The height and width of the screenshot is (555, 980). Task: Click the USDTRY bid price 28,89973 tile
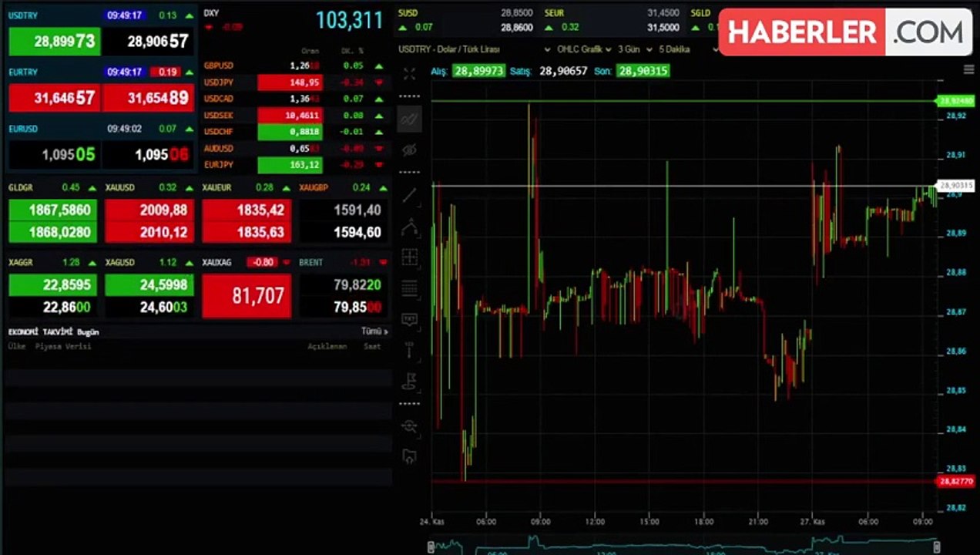click(x=54, y=41)
